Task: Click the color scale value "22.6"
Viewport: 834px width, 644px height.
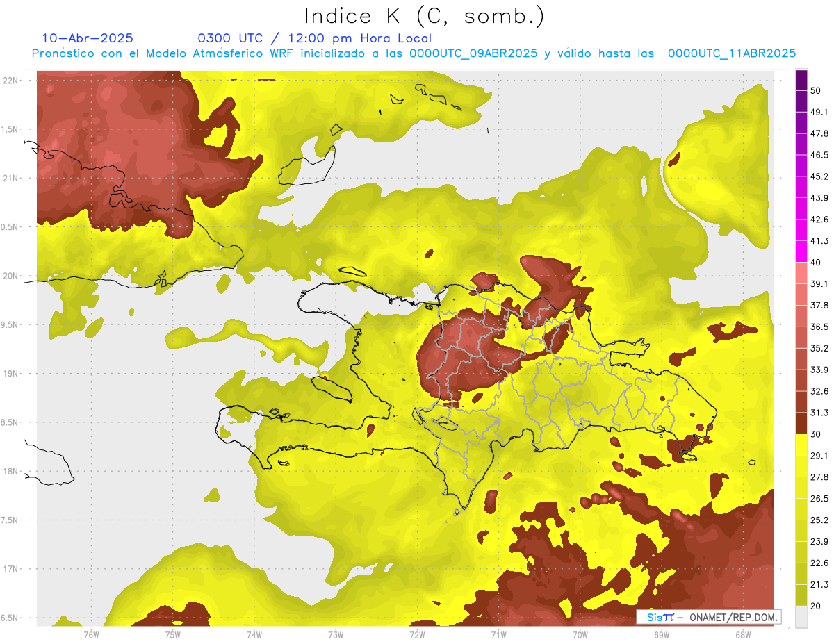Action: pos(819,563)
